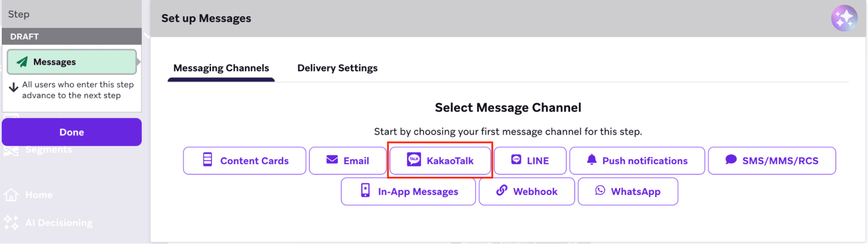This screenshot has height=244, width=868.
Task: Select the Messages step in the draft
Action: click(72, 62)
